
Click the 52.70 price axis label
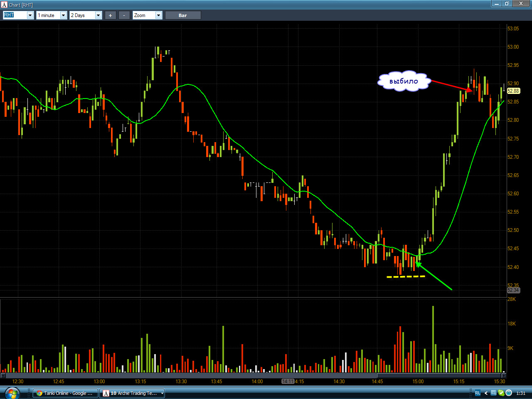click(513, 157)
